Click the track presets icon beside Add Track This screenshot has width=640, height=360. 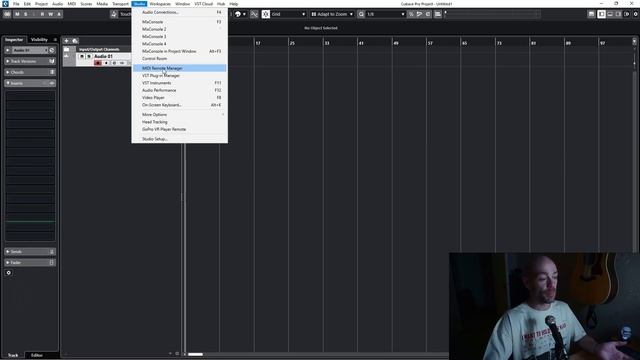75,40
